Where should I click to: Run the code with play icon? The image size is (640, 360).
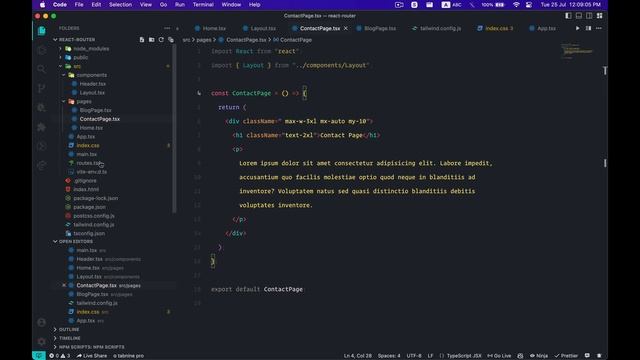(x=578, y=28)
